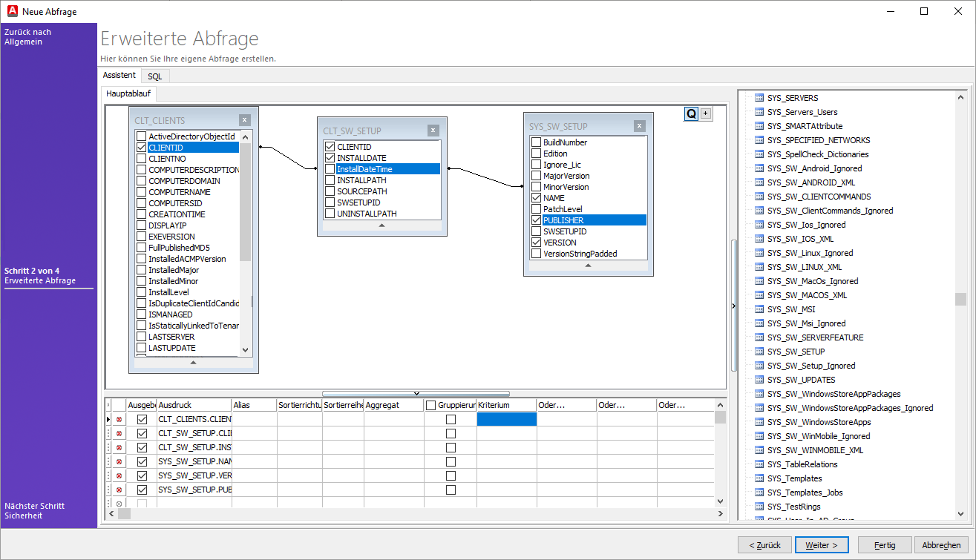The image size is (976, 560).
Task: Collapse the diagram pane using splitter arrow
Action: coord(416,394)
